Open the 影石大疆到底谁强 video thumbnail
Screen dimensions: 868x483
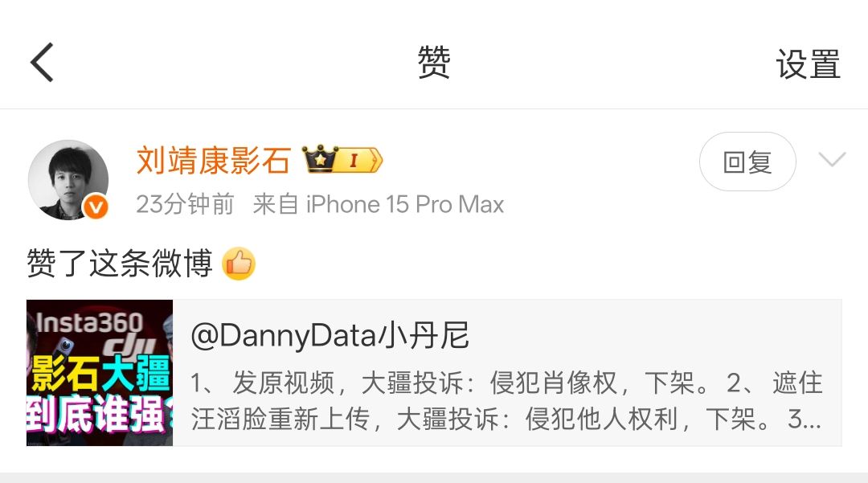click(100, 373)
